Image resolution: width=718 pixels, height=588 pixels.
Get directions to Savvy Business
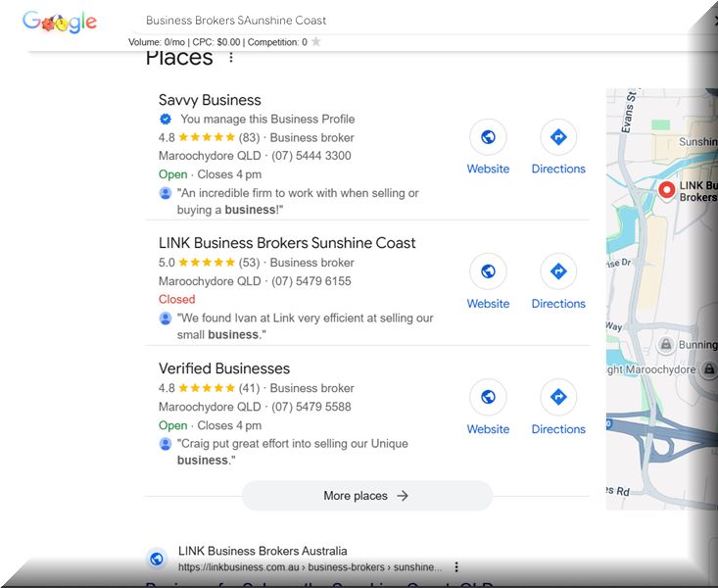point(558,137)
